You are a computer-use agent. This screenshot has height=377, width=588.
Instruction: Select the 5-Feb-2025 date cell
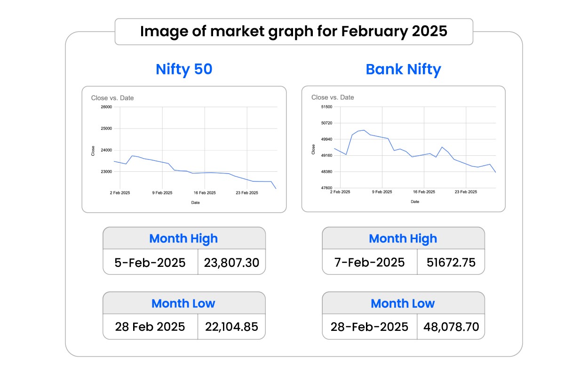(x=150, y=263)
